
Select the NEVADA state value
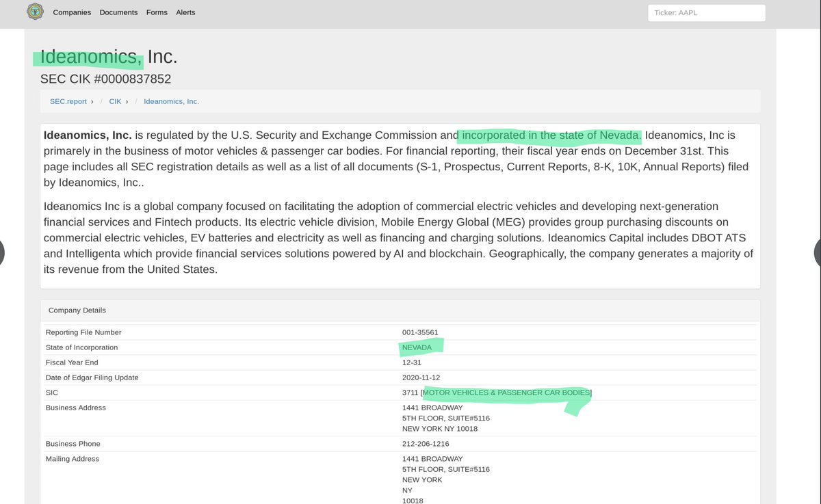coord(417,347)
